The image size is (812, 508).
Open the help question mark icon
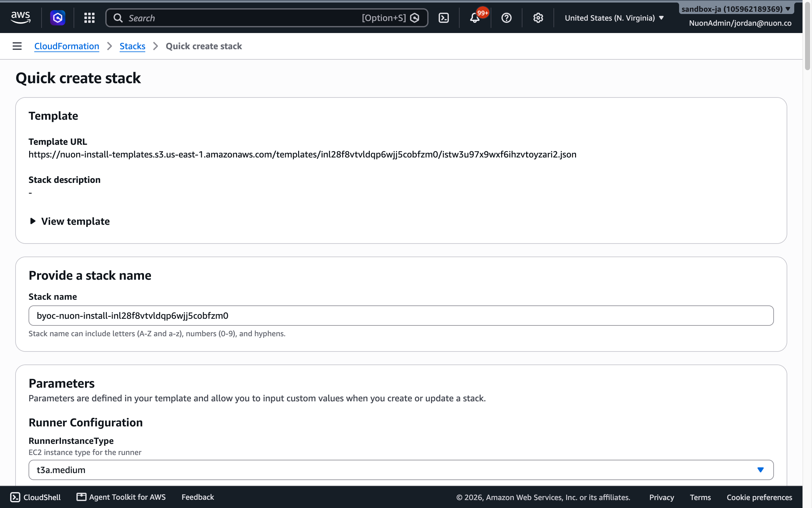pos(506,18)
